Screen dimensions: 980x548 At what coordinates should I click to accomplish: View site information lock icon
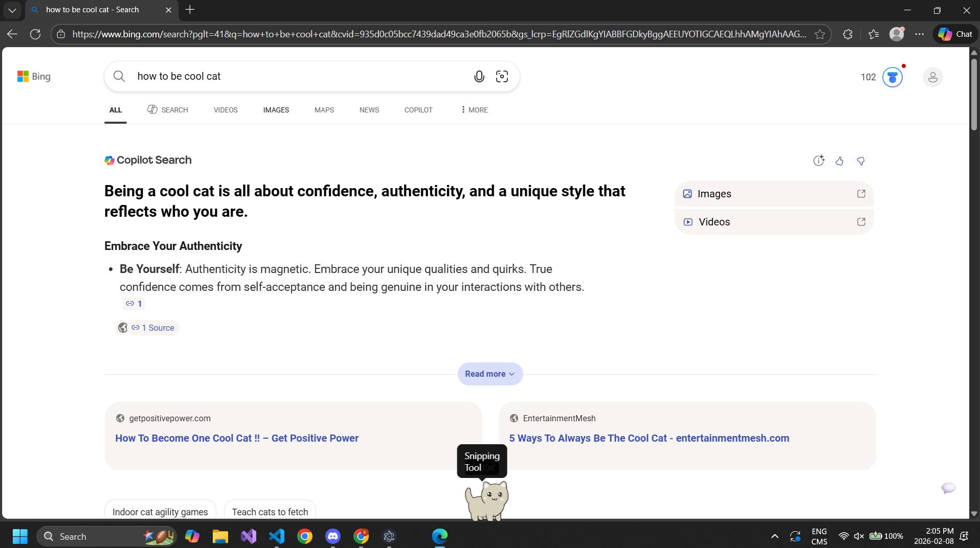(x=61, y=34)
